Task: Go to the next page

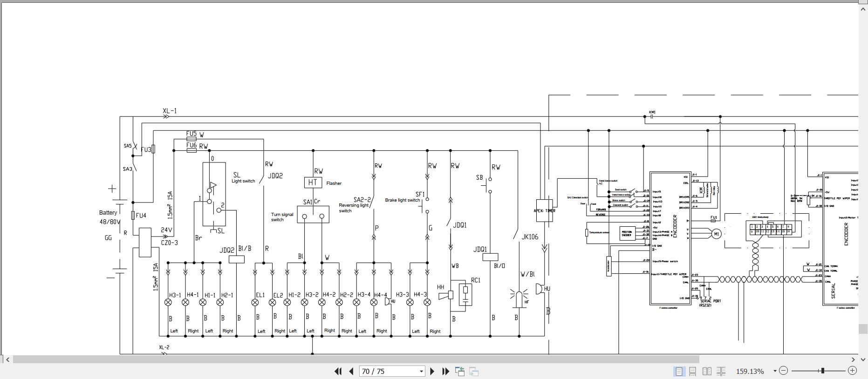Action: (x=432, y=371)
